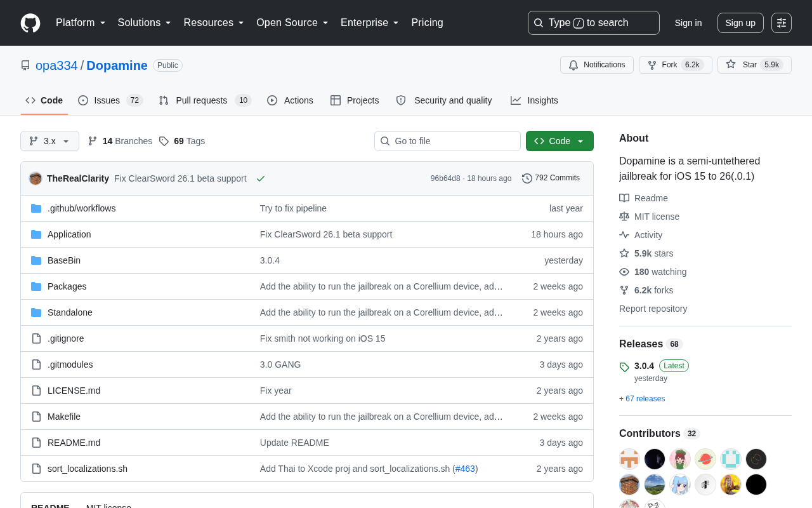Open the .gitmodules file
This screenshot has height=508, width=812.
[x=70, y=364]
